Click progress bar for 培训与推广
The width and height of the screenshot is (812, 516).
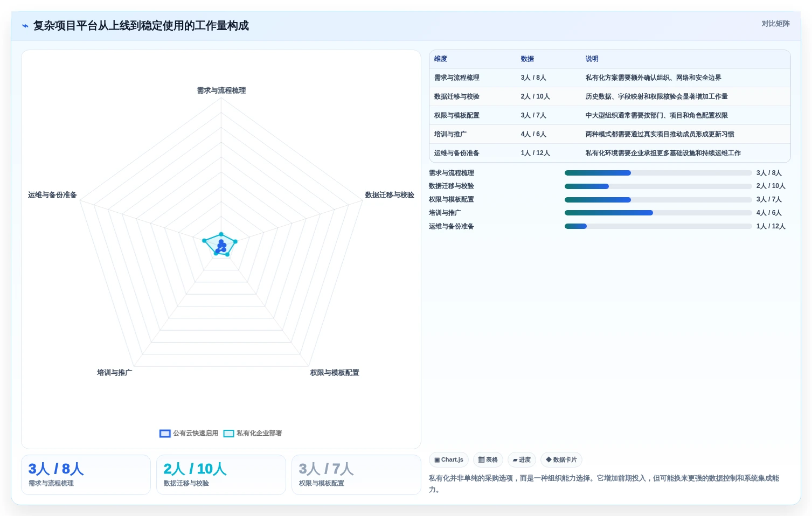658,213
